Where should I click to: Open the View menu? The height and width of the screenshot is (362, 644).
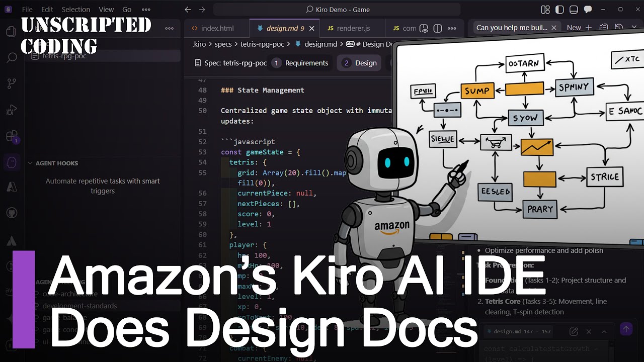coord(106,10)
